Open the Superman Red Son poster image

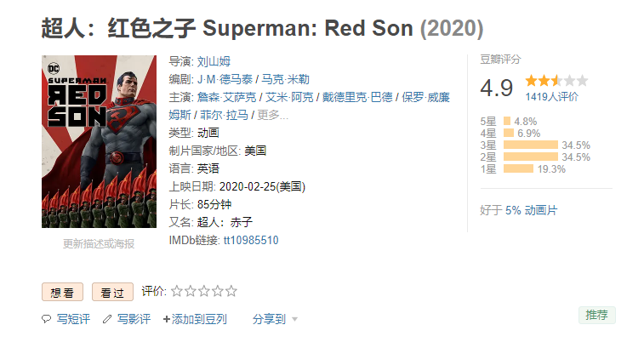pos(99,141)
